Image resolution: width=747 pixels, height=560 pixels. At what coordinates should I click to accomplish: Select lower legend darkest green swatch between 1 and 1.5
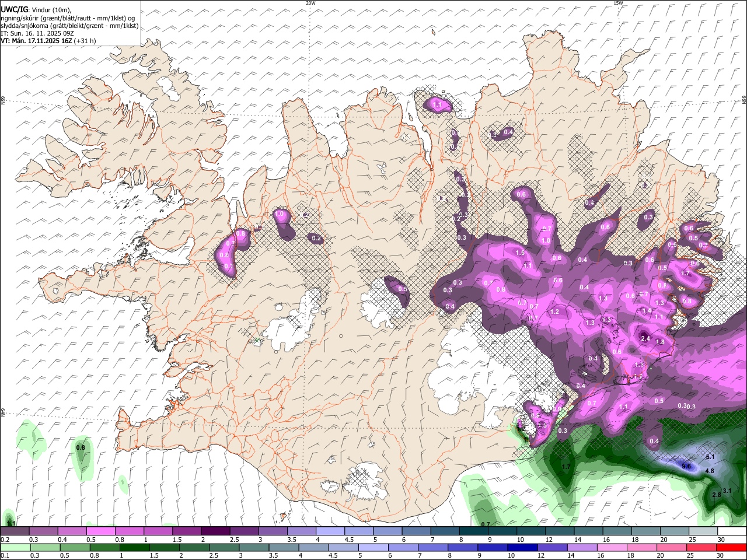pos(134,547)
